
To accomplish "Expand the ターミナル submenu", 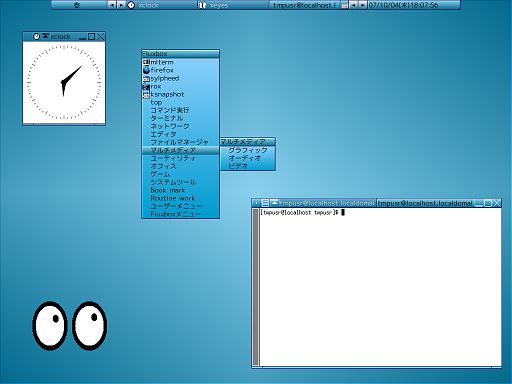I will pyautogui.click(x=180, y=118).
